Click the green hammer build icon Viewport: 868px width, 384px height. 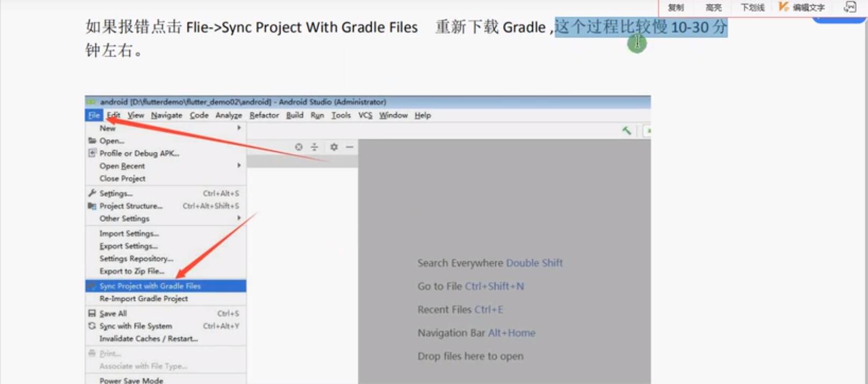pos(626,130)
